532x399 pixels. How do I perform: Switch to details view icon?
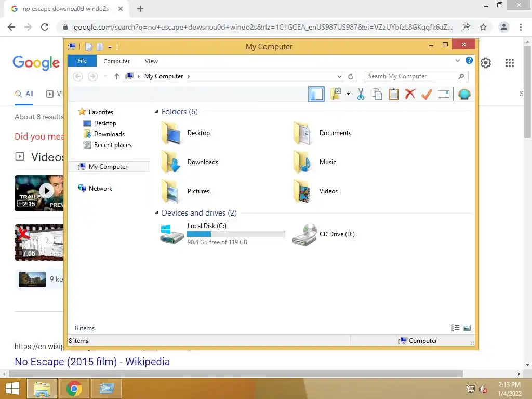(x=455, y=328)
